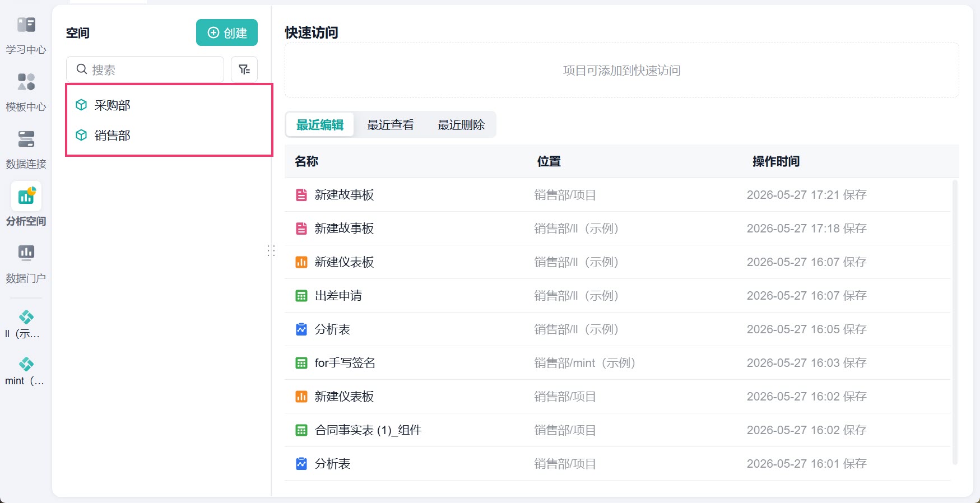Open the 出差申请 row
Screen dimensions: 980x503
pyautogui.click(x=618, y=296)
